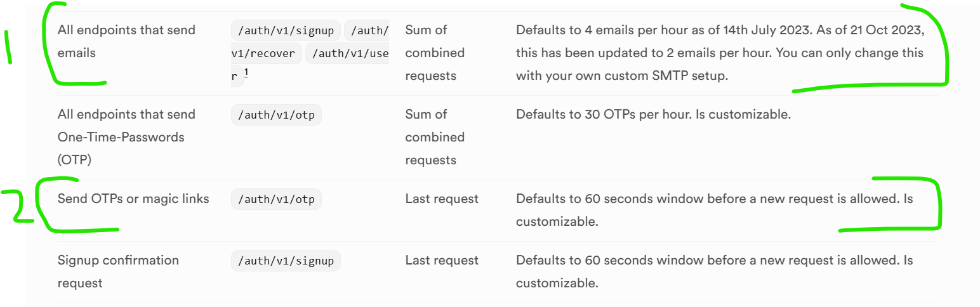Click 'Sum of combined requests' in emails row

(434, 53)
